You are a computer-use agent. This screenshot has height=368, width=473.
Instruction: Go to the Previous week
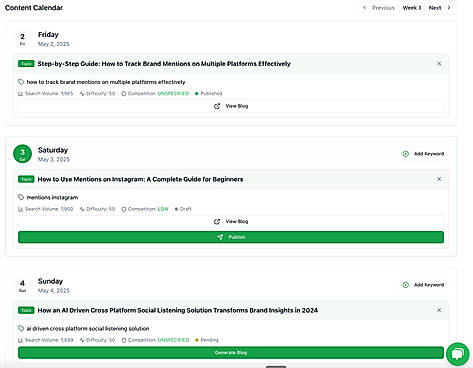point(379,8)
